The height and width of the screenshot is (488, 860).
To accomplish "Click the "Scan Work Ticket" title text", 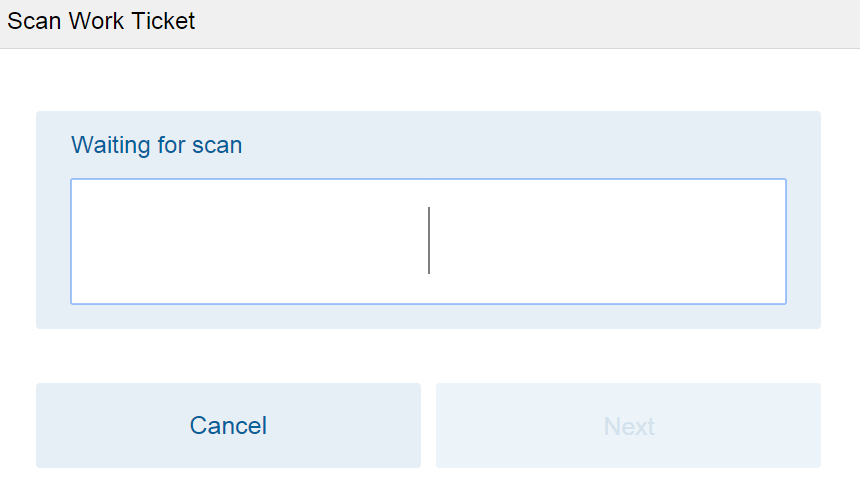I will 102,21.
